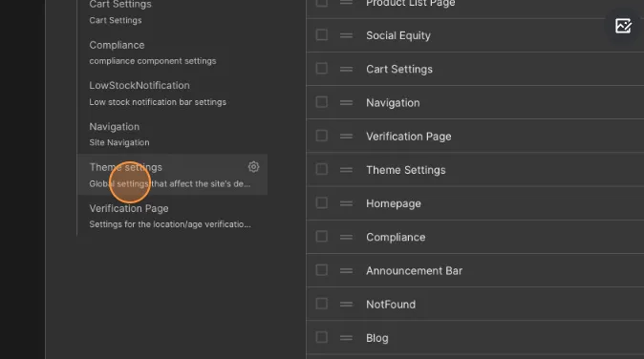Open Compliance component settings in the sidebar
Viewport: 644px width, 359px height.
click(172, 53)
